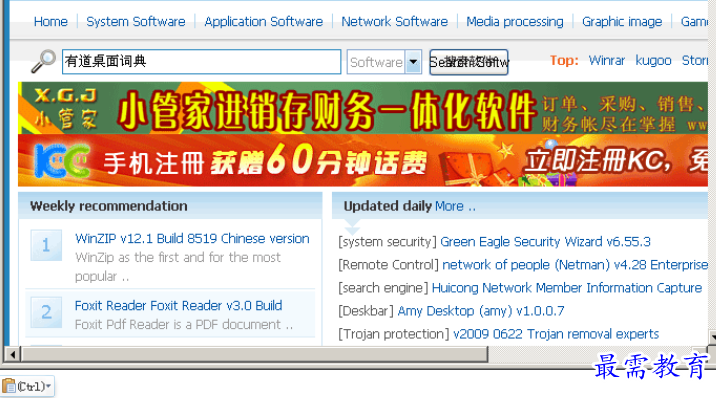Open WinZIP v12.1 Build 8519 link
Viewport: 716px width, 398px height.
(192, 238)
